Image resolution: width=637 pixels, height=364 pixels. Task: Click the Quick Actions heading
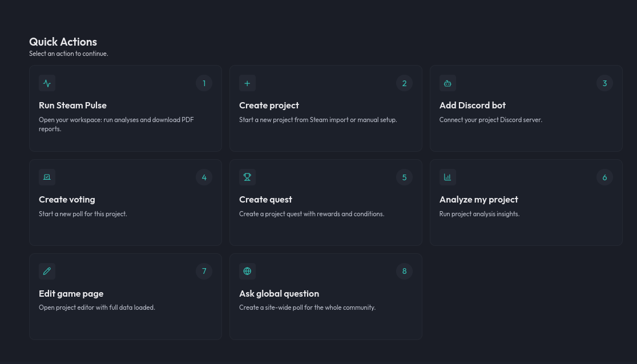(63, 42)
